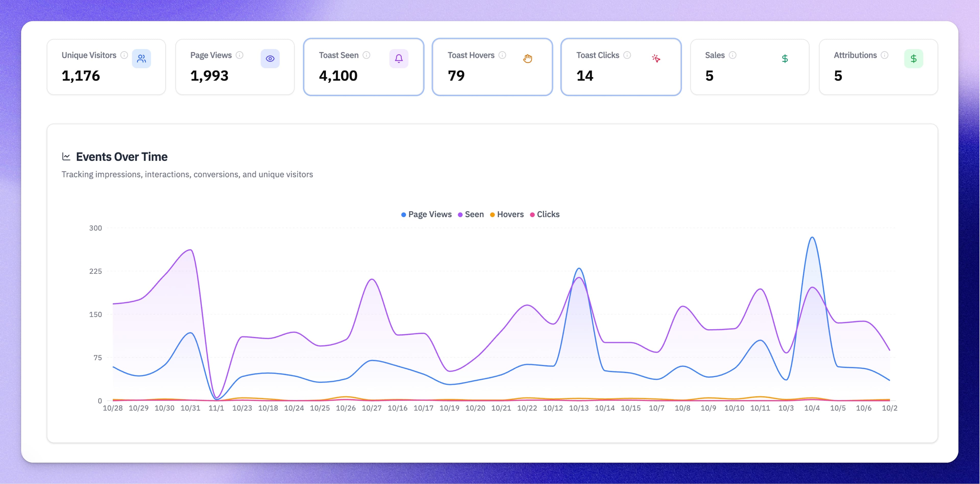Hide the Seen series via its legend entry
Screen dimensions: 980x484
(471, 214)
